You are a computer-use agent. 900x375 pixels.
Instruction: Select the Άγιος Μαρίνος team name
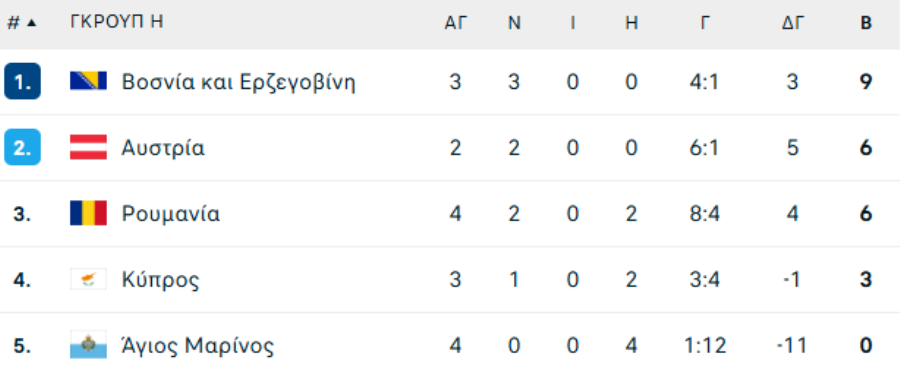197,346
